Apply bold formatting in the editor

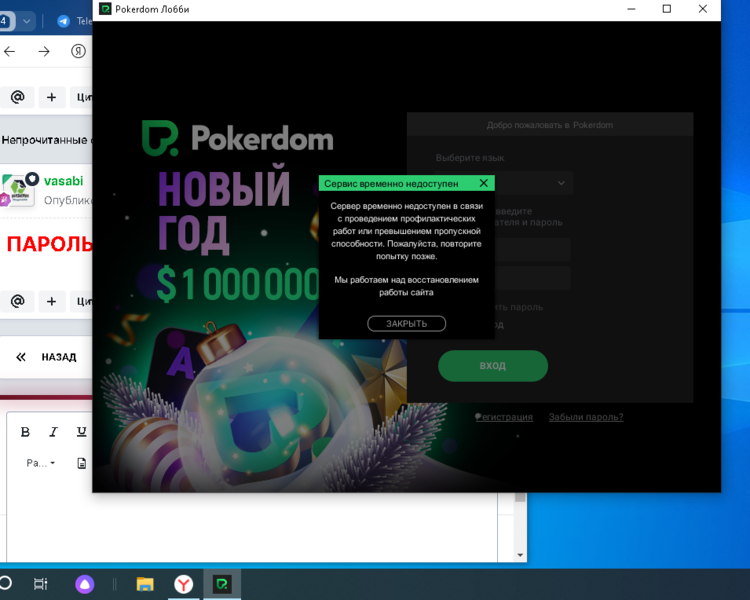coord(26,432)
